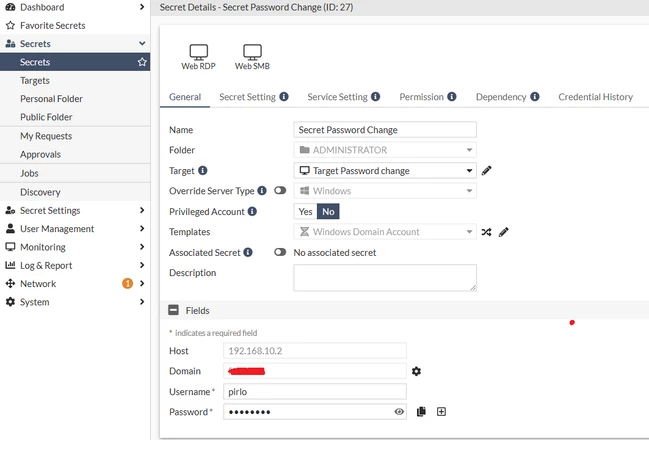Open the Domain gear settings icon
The height and width of the screenshot is (466, 649).
(x=416, y=371)
